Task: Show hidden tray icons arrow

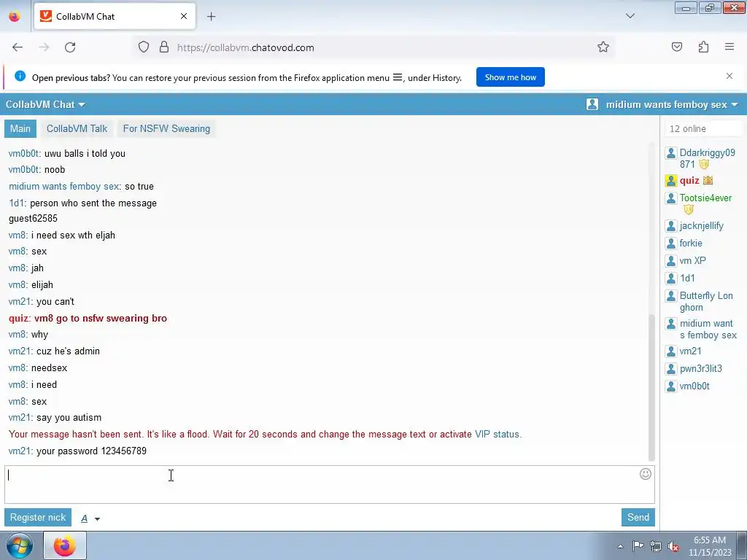Action: (620, 546)
